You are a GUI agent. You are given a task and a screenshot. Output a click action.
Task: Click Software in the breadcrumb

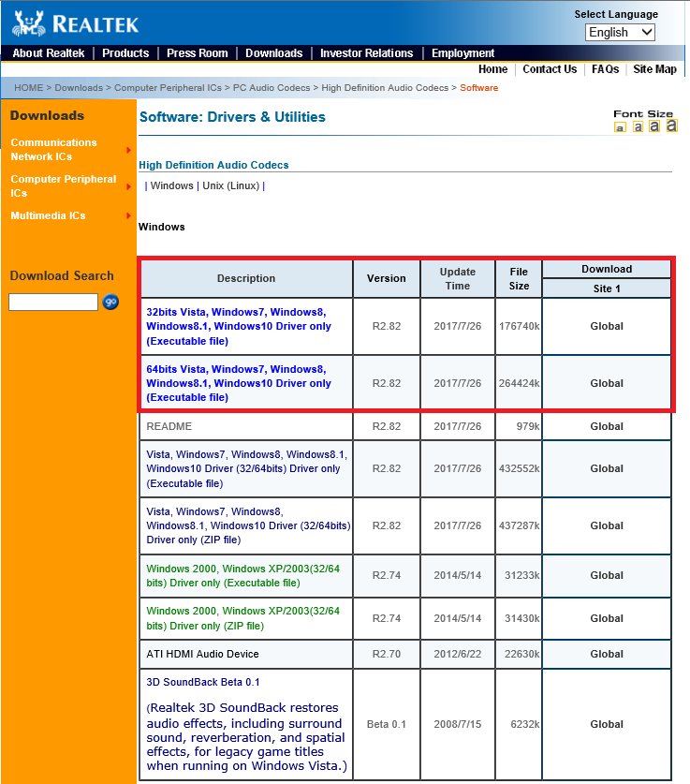click(x=478, y=87)
